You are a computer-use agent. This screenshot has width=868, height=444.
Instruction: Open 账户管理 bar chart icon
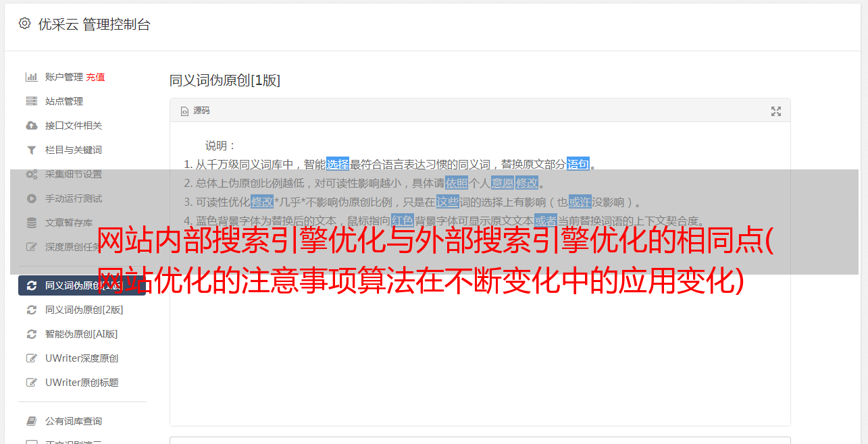(31, 77)
